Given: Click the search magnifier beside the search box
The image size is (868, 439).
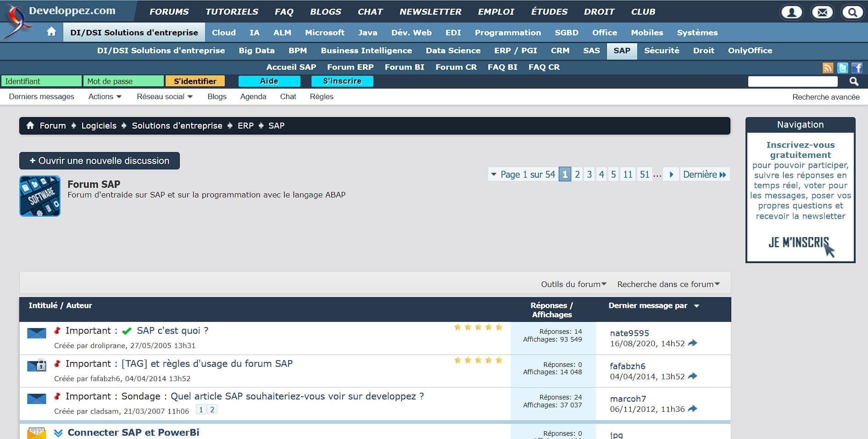Looking at the screenshot, I should [853, 81].
